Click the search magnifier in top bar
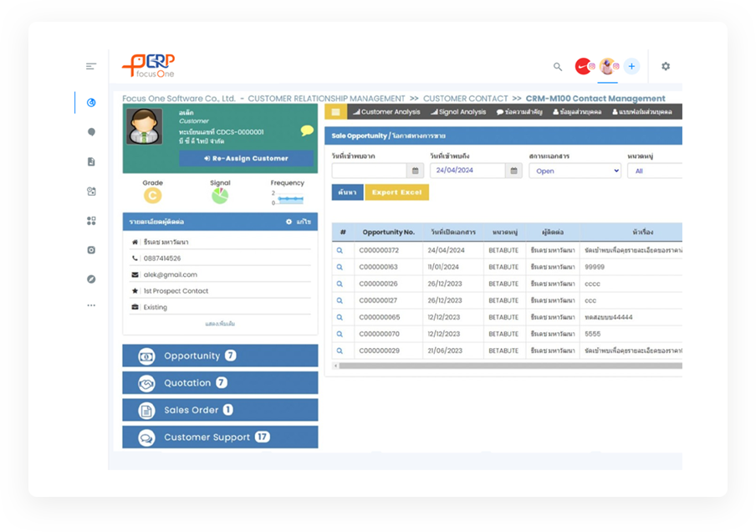Image resolution: width=756 pixels, height=532 pixels. pos(558,67)
